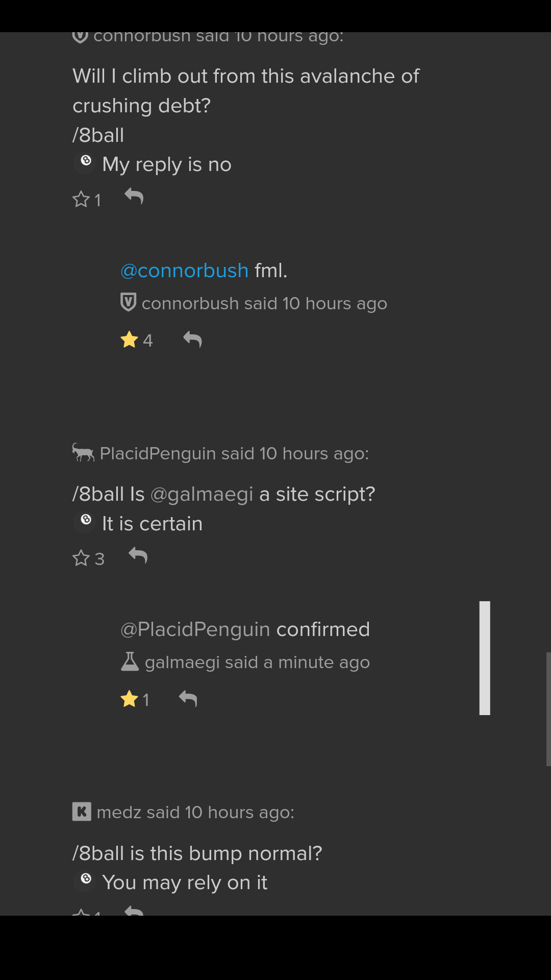Open the @galmaegi mention in 8ball question
Image resolution: width=551 pixels, height=980 pixels.
tap(202, 494)
